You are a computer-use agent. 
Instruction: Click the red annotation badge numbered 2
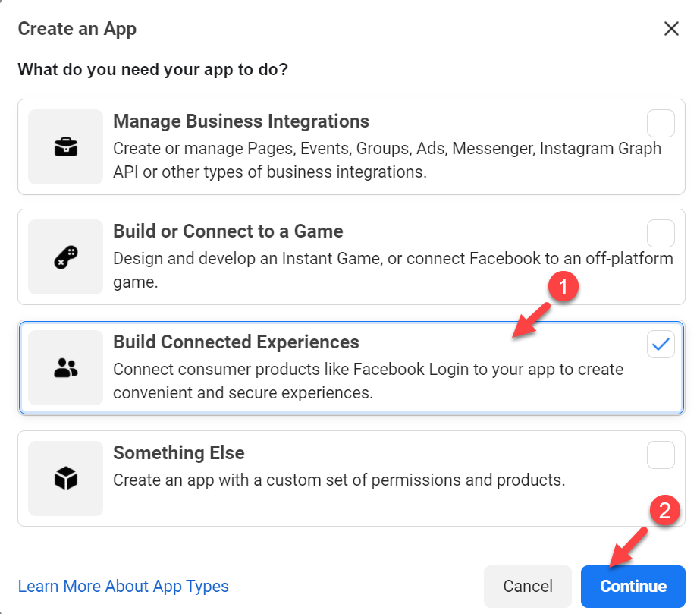coord(664,510)
